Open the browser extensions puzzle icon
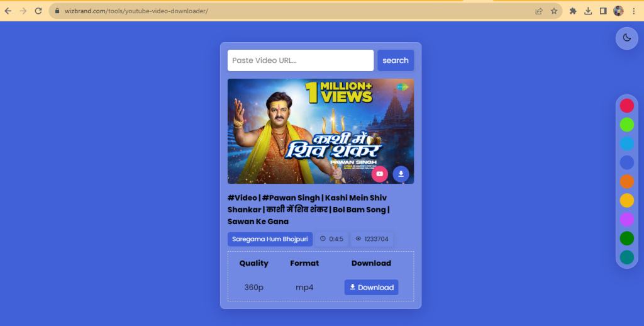The width and height of the screenshot is (644, 326). coord(573,11)
